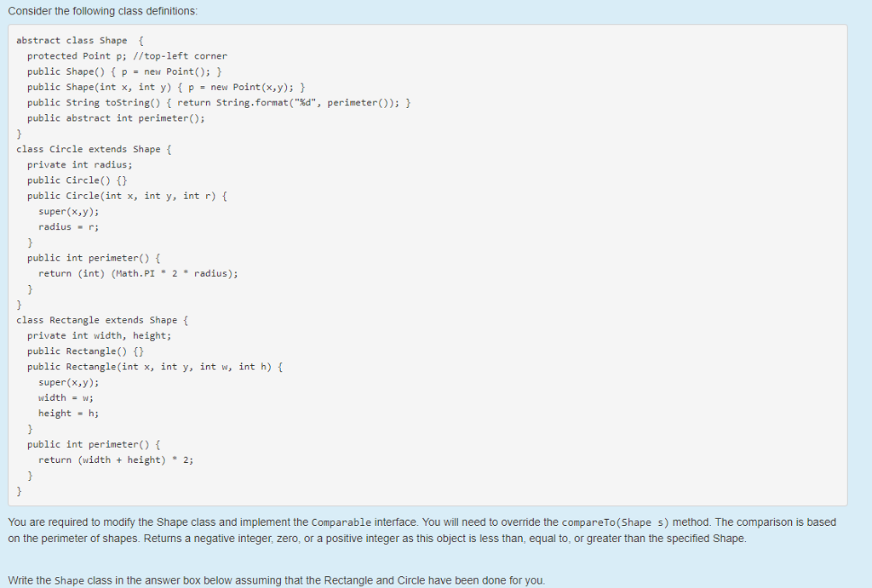This screenshot has width=872, height=588.
Task: Select the super(x,y) call inside Rectangle constructor
Action: point(67,382)
